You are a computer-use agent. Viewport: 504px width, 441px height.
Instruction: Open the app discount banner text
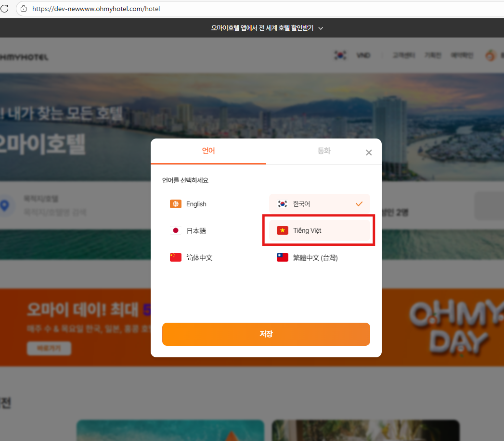(x=262, y=28)
